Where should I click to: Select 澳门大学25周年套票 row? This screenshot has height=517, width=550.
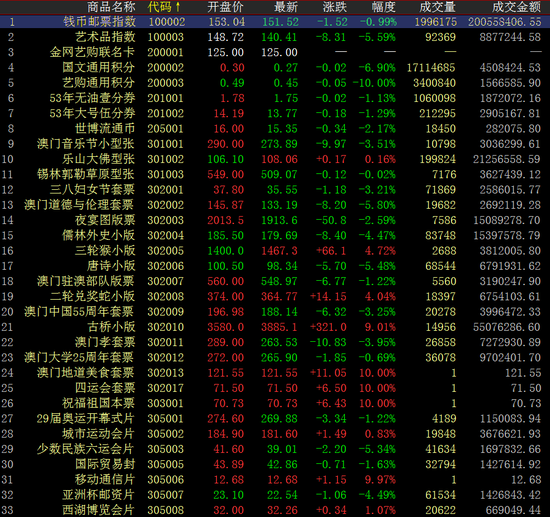275,357
